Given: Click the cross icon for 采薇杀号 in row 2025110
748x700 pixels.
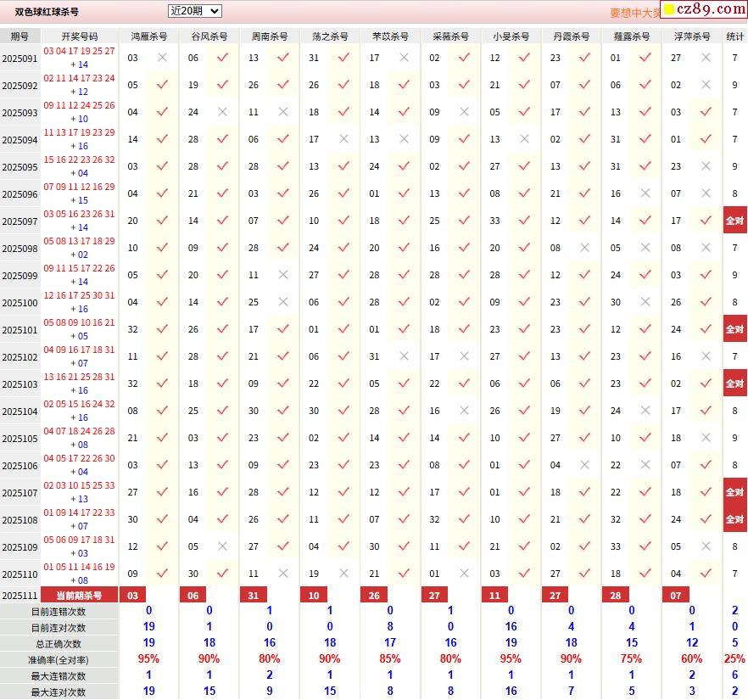Looking at the screenshot, I should coord(464,574).
